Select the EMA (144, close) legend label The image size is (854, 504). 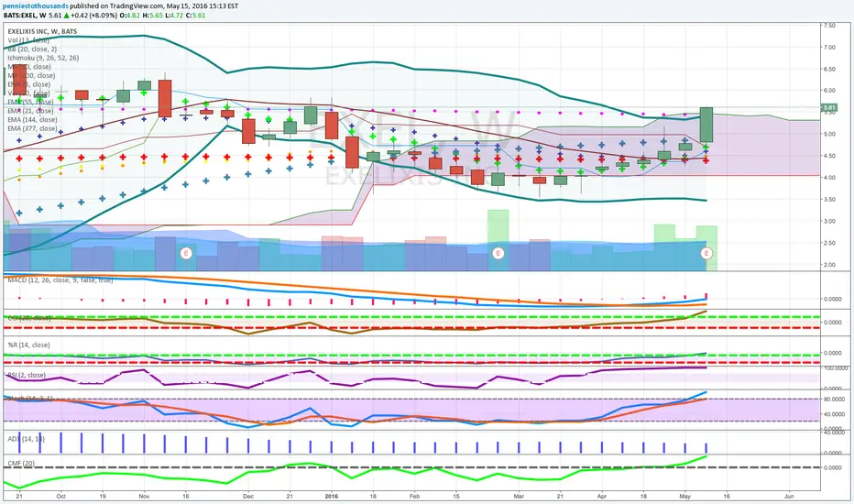[32, 119]
